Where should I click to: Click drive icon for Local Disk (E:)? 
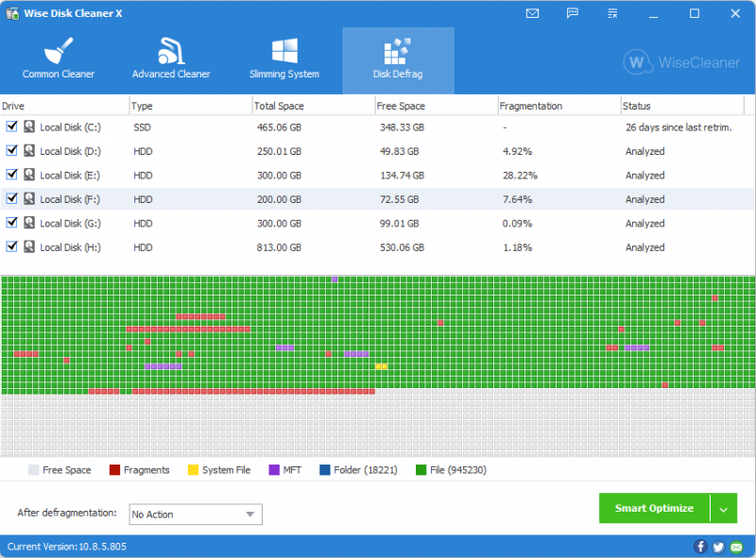(29, 175)
